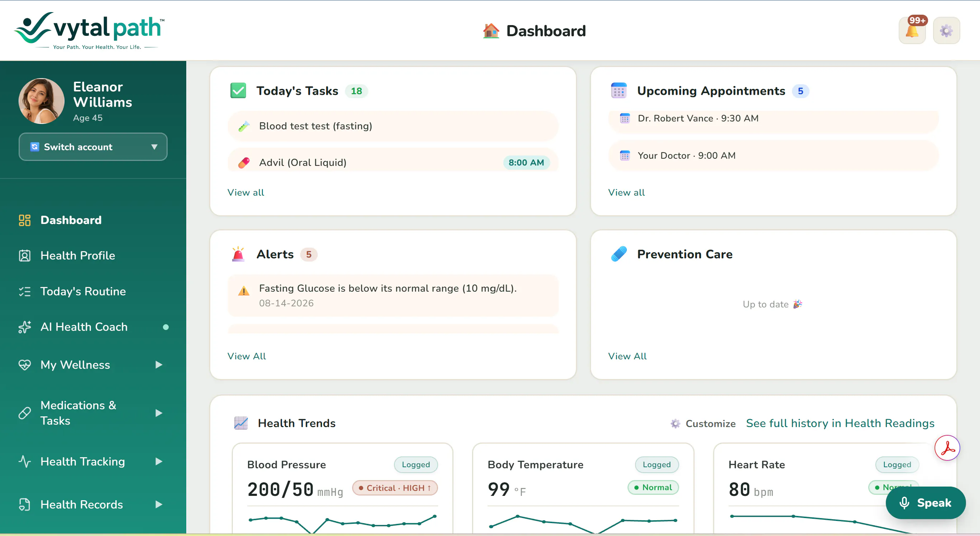Click View all under Today's Tasks

[245, 192]
